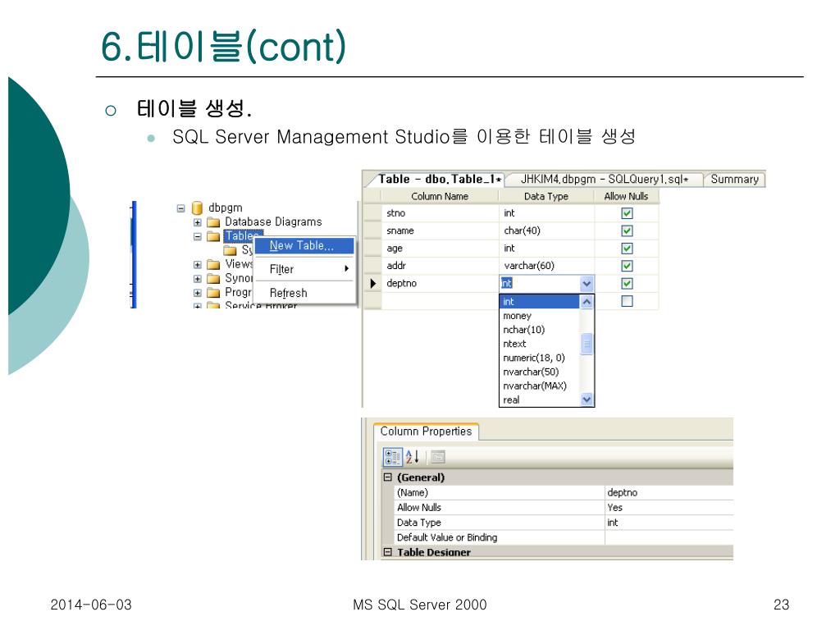Select the Database Diagrams tree label
The height and width of the screenshot is (630, 840).
(x=273, y=221)
